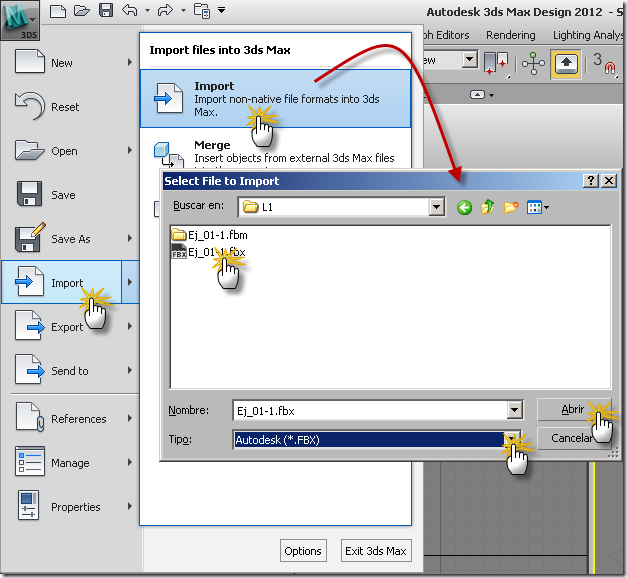Click the Project Folder icon in quick access toolbar
The width and height of the screenshot is (627, 578).
click(202, 11)
